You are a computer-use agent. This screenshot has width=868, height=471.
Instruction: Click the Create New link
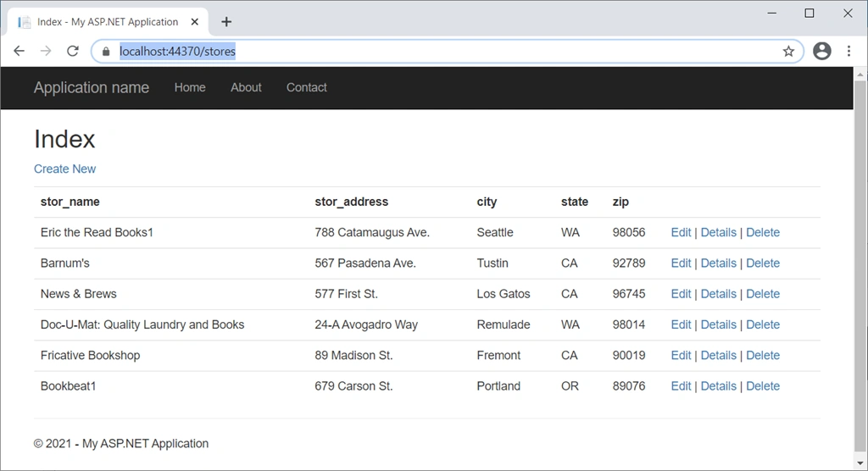64,169
